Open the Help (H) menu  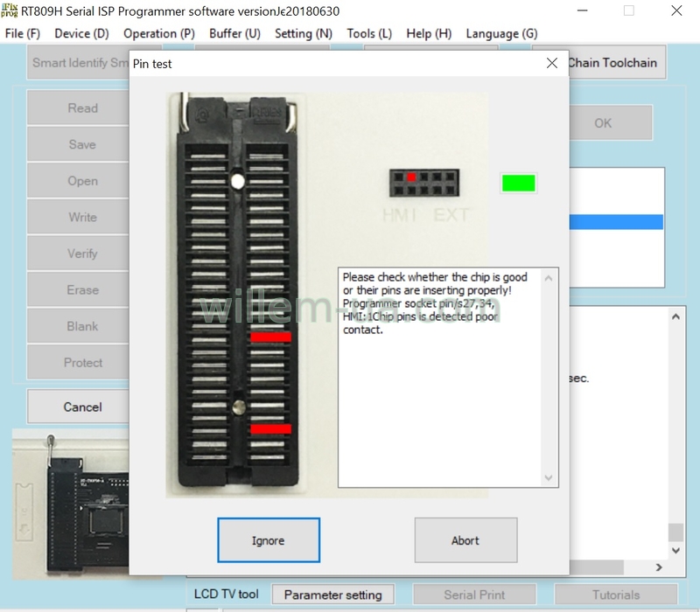pos(429,33)
